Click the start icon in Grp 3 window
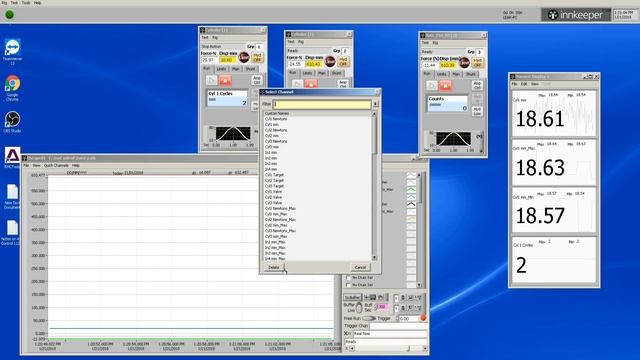The image size is (640, 360). (x=431, y=85)
